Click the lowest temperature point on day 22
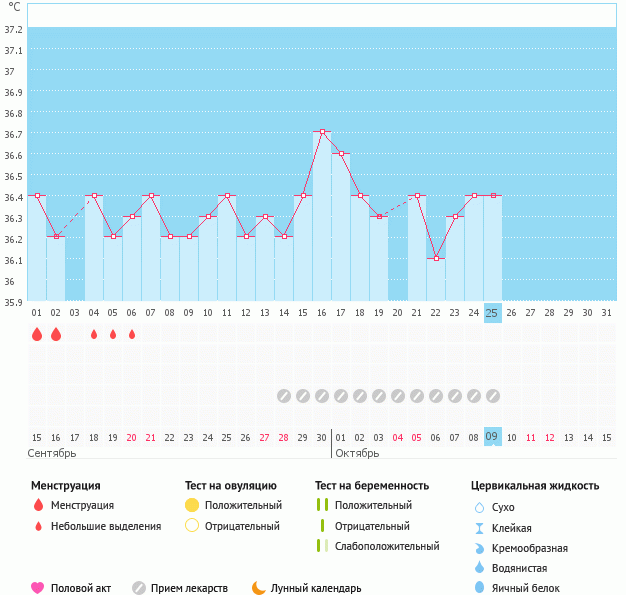 435,258
